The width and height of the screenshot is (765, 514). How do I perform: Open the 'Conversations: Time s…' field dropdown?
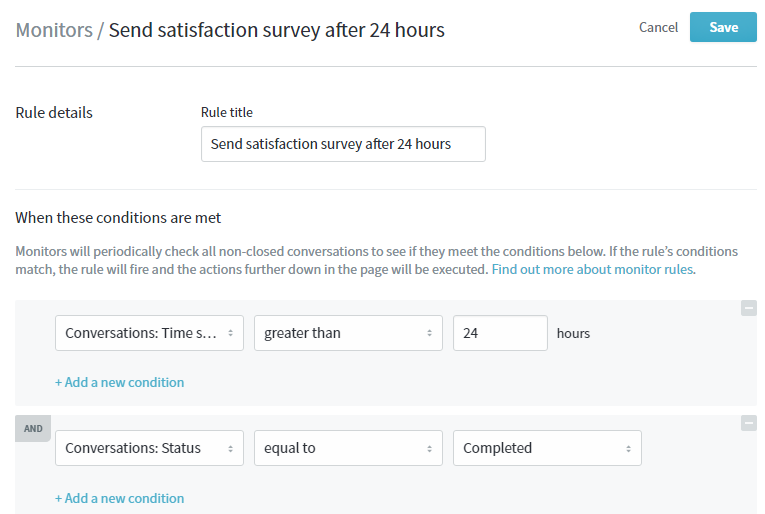pyautogui.click(x=149, y=333)
